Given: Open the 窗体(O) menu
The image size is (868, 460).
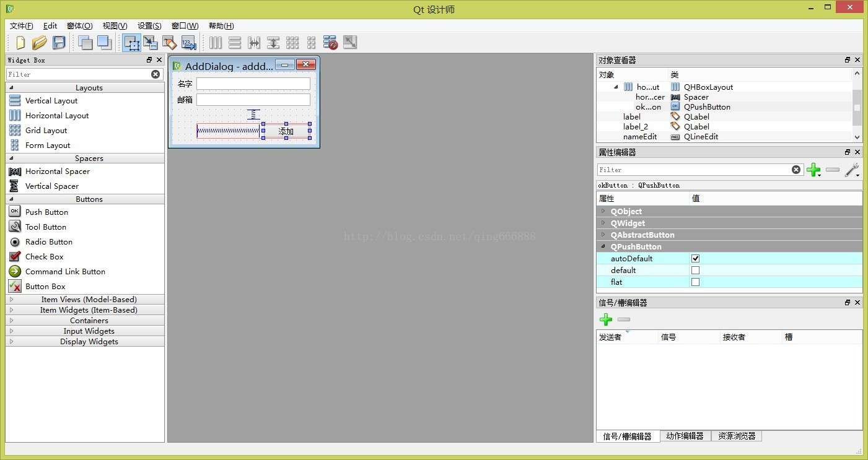Looking at the screenshot, I should (x=79, y=26).
